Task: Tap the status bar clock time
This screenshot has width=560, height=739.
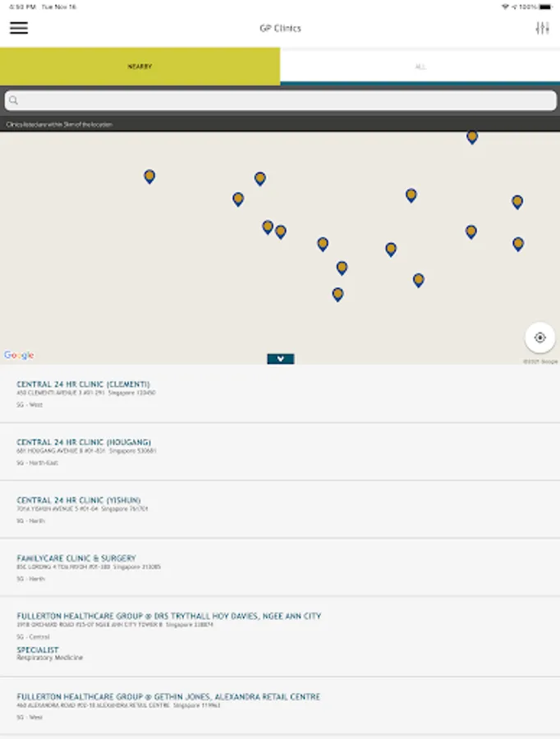Action: [23, 7]
